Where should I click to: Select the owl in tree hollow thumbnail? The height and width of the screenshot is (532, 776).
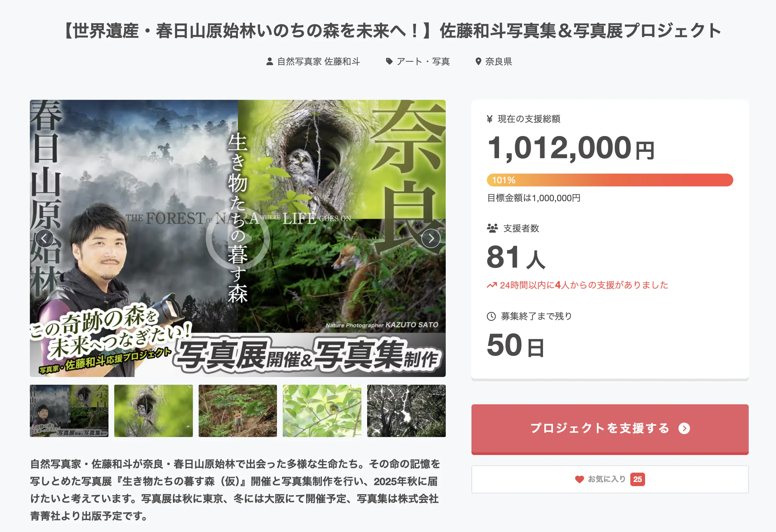coord(153,411)
